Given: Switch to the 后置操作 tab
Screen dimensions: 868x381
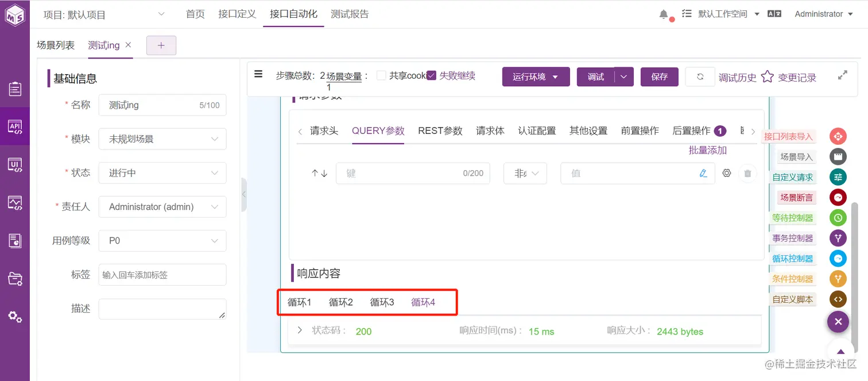Looking at the screenshot, I should pyautogui.click(x=691, y=131).
